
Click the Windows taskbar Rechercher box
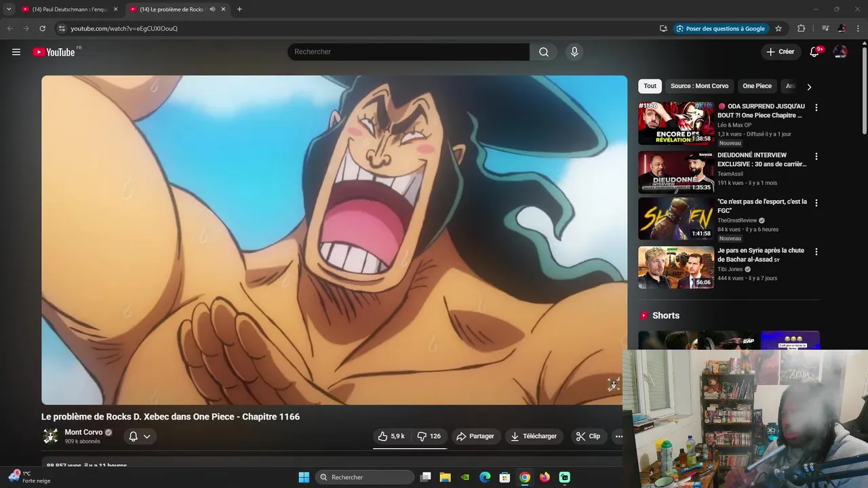pos(366,477)
